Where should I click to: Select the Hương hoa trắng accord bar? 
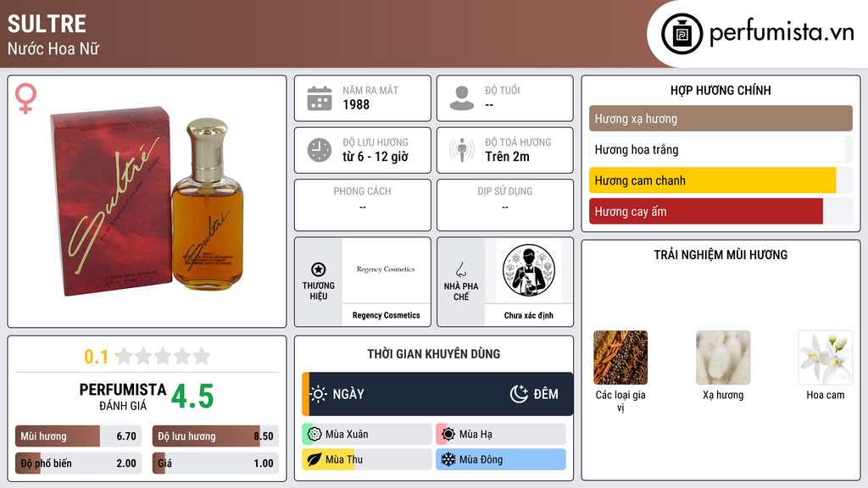coord(721,149)
